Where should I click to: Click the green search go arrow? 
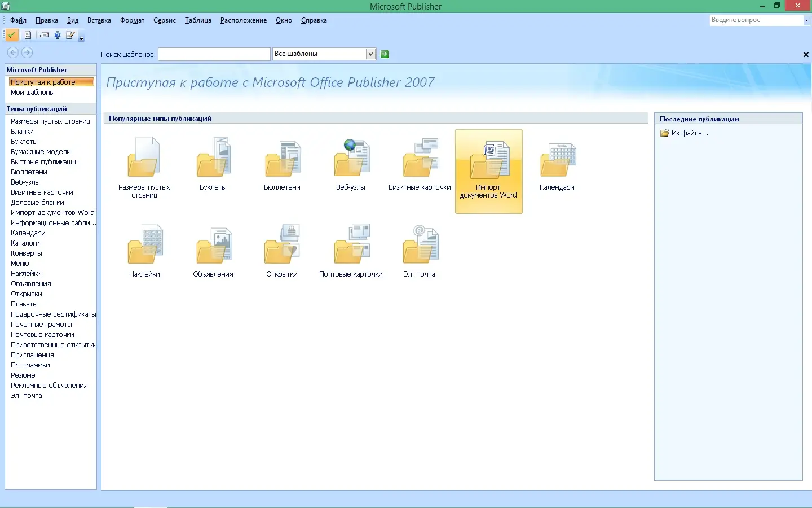[385, 54]
